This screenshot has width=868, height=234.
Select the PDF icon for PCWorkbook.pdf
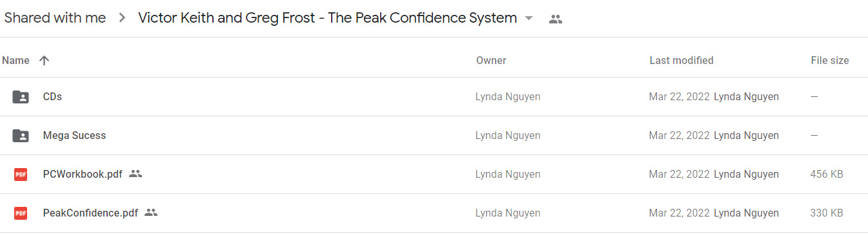coord(21,175)
